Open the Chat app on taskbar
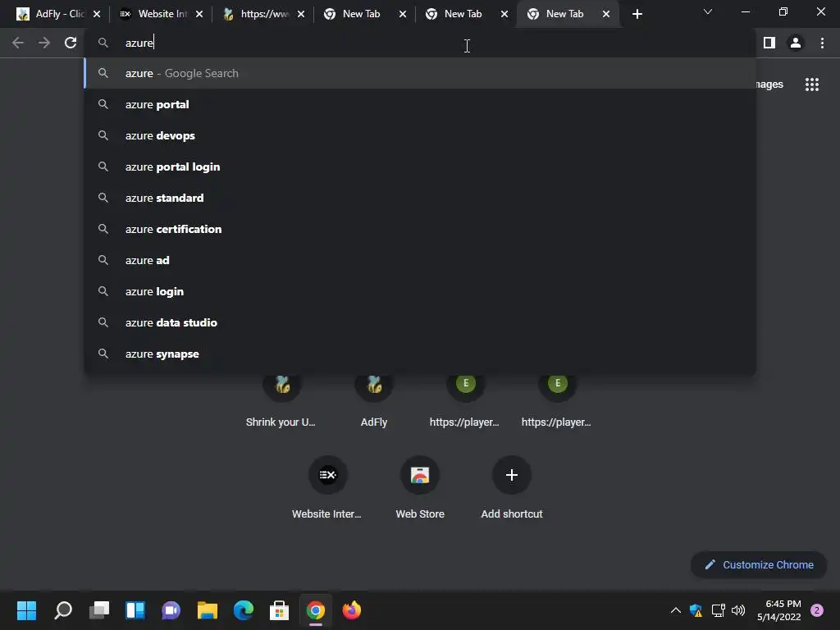This screenshot has height=630, width=840. pos(171,610)
